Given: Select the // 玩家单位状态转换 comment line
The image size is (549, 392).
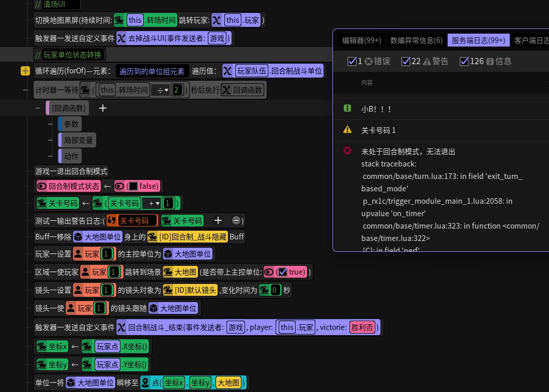Looking at the screenshot, I should [x=69, y=55].
